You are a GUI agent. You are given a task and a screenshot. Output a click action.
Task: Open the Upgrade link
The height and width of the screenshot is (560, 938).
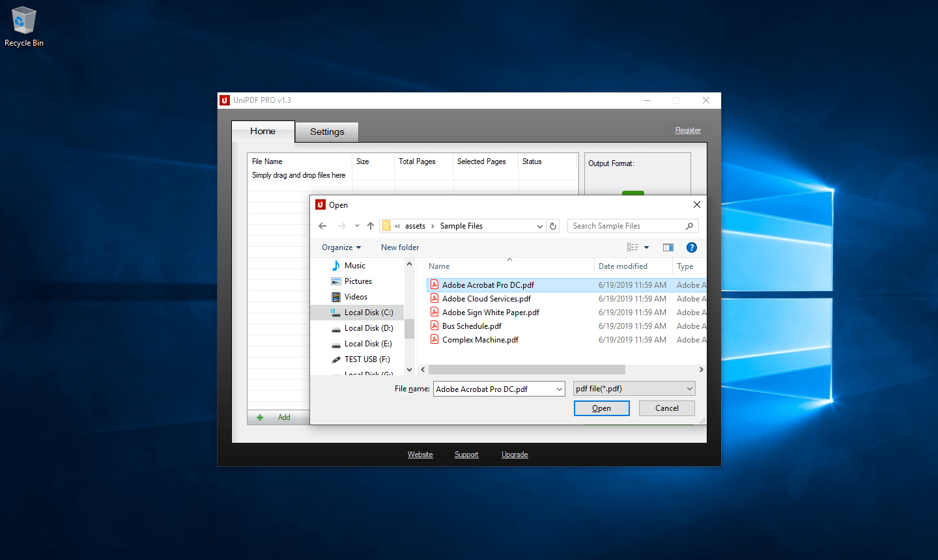(x=515, y=455)
